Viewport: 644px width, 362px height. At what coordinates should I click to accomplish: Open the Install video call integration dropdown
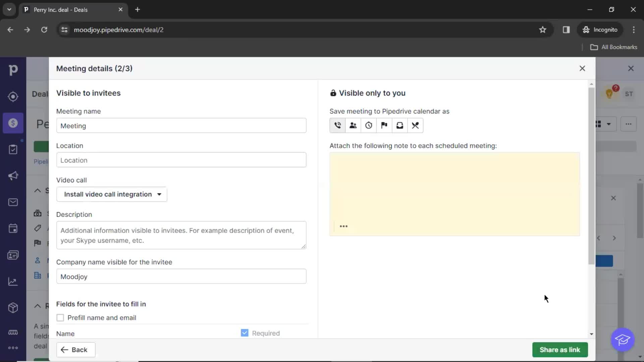pyautogui.click(x=112, y=194)
